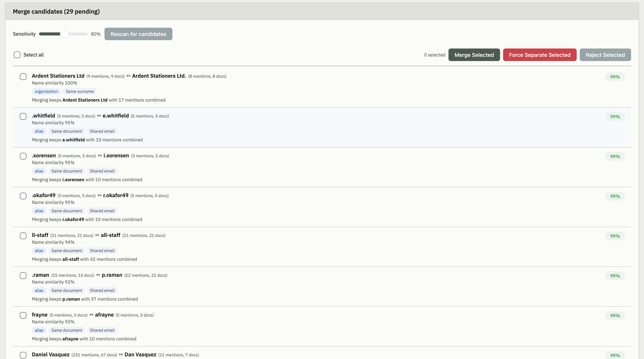This screenshot has height=359, width=644.
Task: Click the 'Sensitivity' label
Action: [x=24, y=34]
